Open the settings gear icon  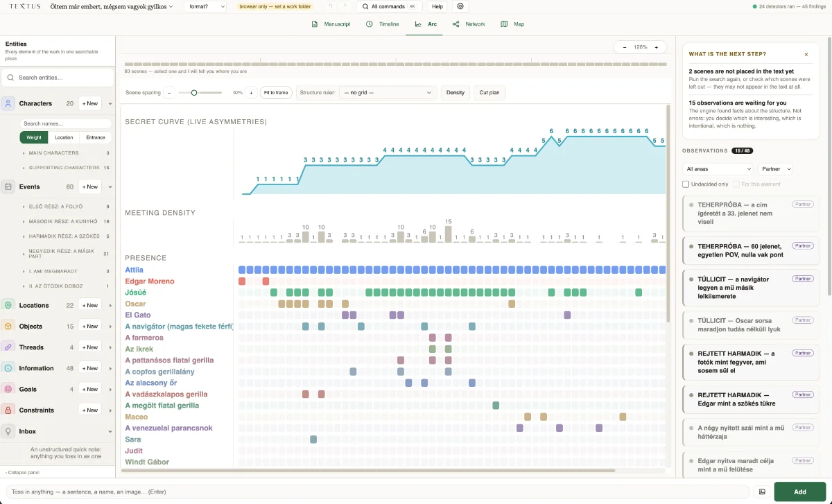pyautogui.click(x=461, y=6)
